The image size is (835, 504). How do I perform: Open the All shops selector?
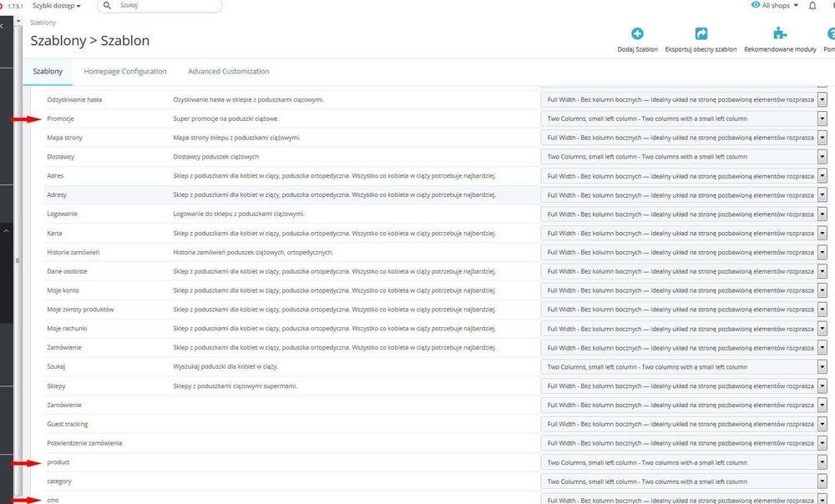780,5
